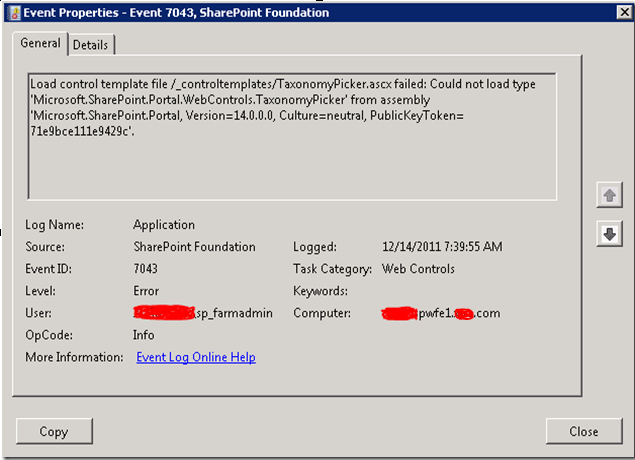Select the Log Name value Application
This screenshot has width=635, height=460.
(164, 225)
